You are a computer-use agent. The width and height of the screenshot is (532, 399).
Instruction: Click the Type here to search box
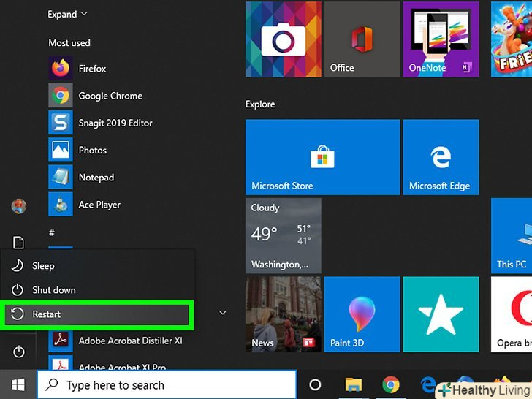[167, 385]
